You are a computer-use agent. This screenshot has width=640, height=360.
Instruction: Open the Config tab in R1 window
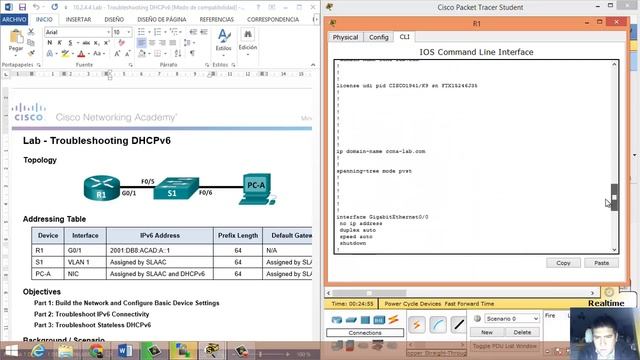[x=378, y=37]
